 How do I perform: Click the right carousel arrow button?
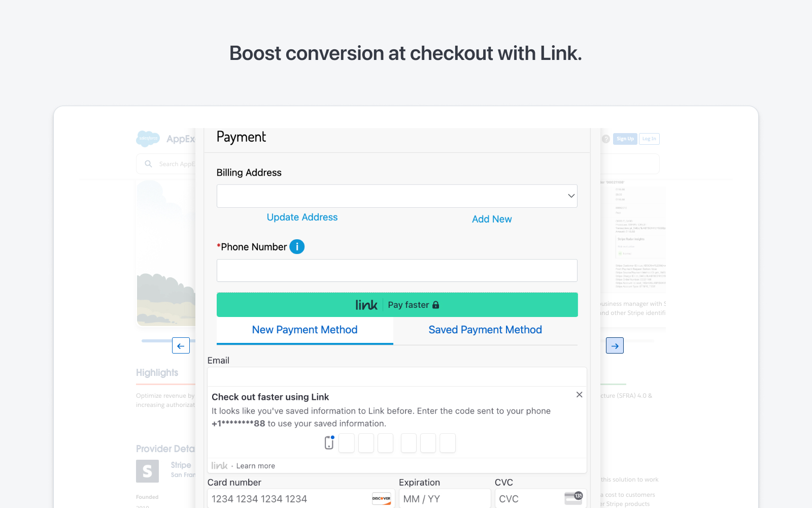click(x=615, y=345)
